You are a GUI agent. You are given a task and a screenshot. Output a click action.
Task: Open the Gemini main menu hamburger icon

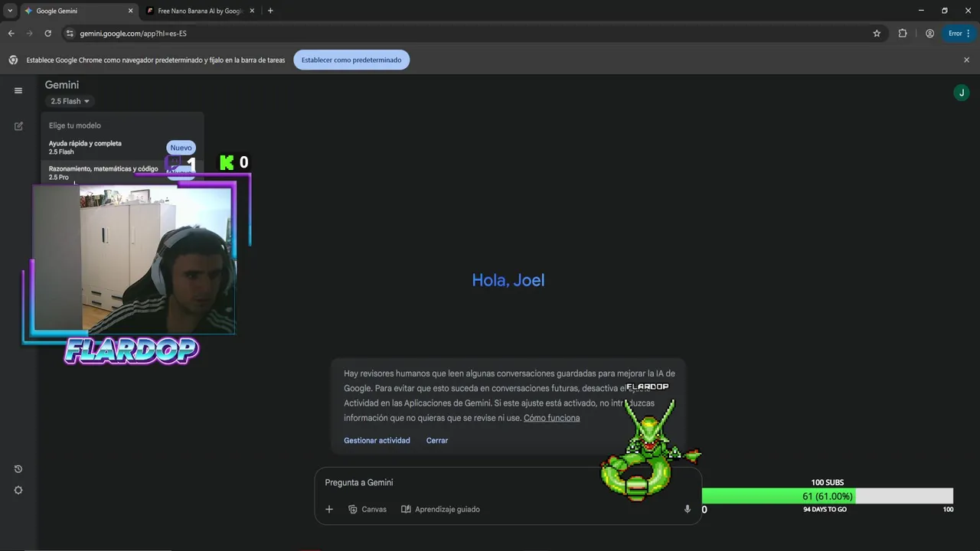[18, 90]
